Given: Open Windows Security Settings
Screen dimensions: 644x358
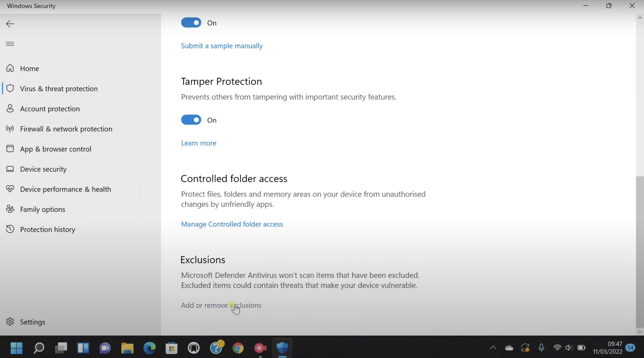Looking at the screenshot, I should [32, 322].
